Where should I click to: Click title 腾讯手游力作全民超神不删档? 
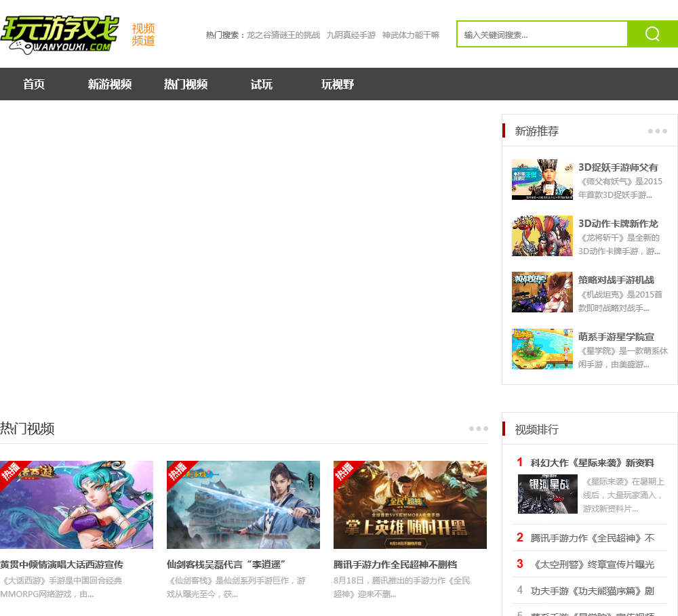click(x=395, y=564)
